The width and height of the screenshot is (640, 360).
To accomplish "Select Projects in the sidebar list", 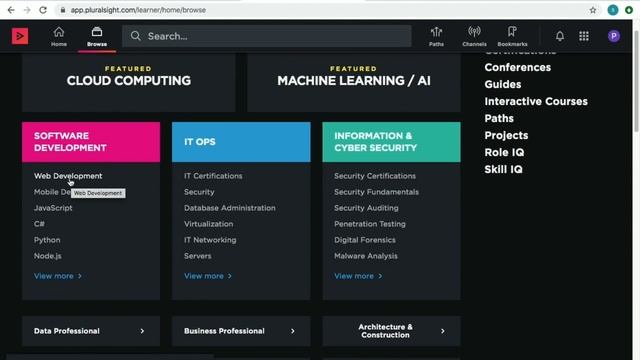I will (506, 136).
